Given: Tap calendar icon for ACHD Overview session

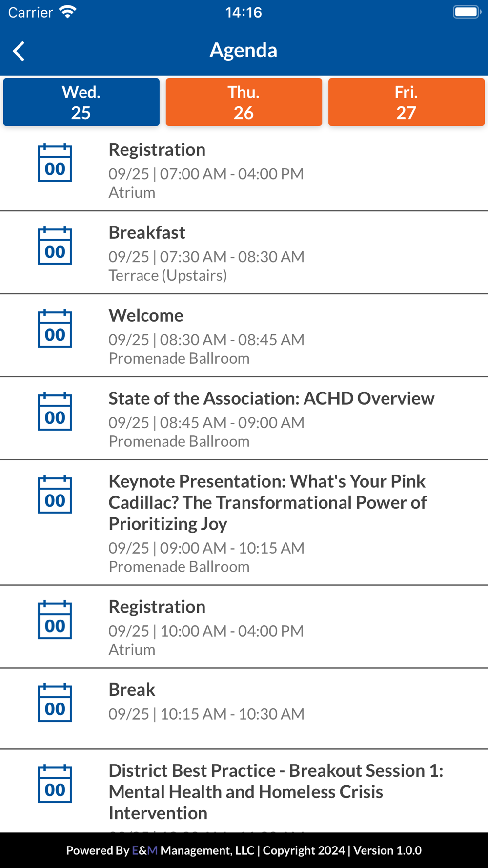Looking at the screenshot, I should click(55, 412).
